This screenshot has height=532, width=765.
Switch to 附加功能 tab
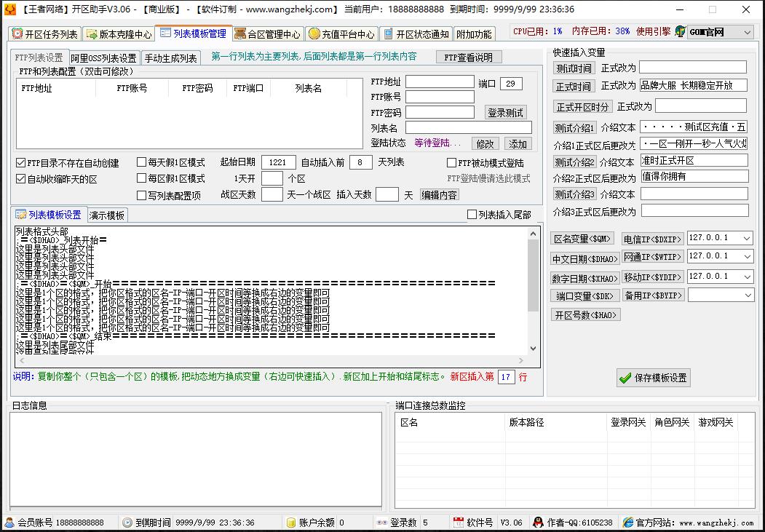475,34
